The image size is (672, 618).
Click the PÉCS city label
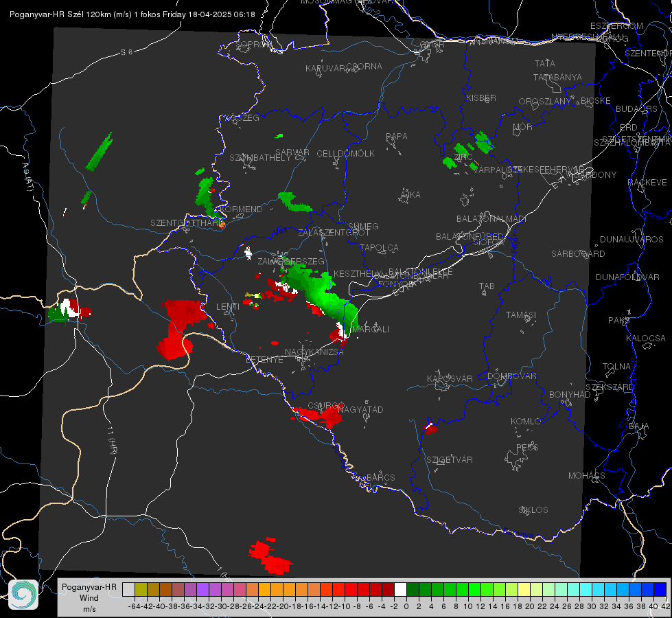click(x=527, y=448)
